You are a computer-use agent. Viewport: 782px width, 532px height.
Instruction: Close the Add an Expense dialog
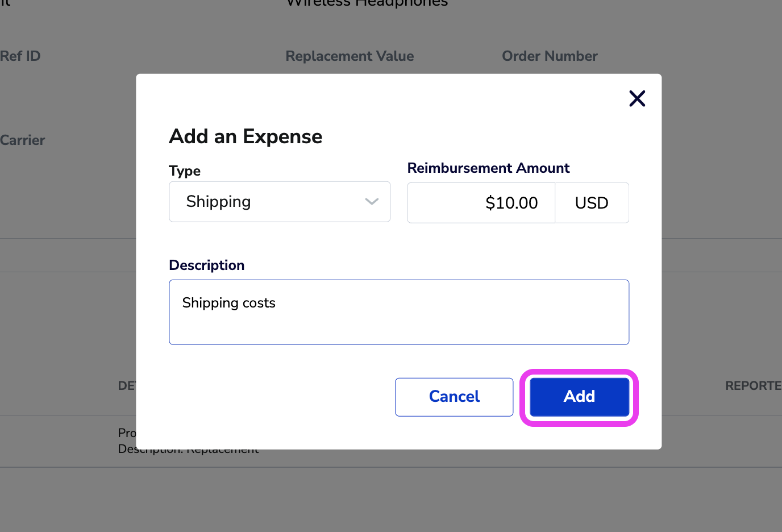point(637,98)
